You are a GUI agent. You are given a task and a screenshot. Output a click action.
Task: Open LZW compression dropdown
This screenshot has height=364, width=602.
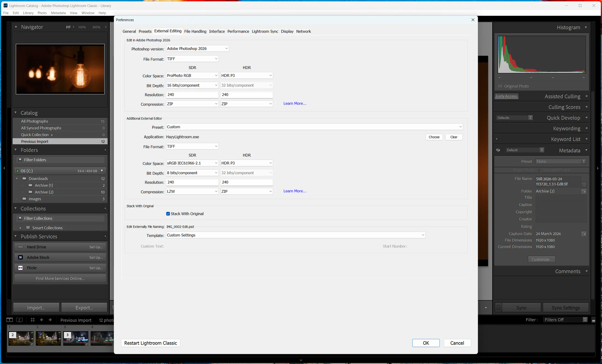pyautogui.click(x=192, y=191)
